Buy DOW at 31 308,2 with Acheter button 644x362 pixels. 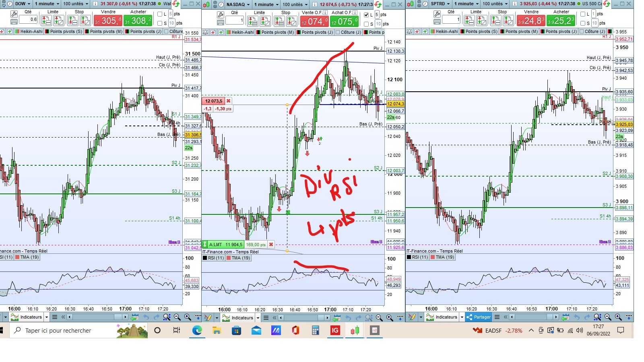pos(138,21)
